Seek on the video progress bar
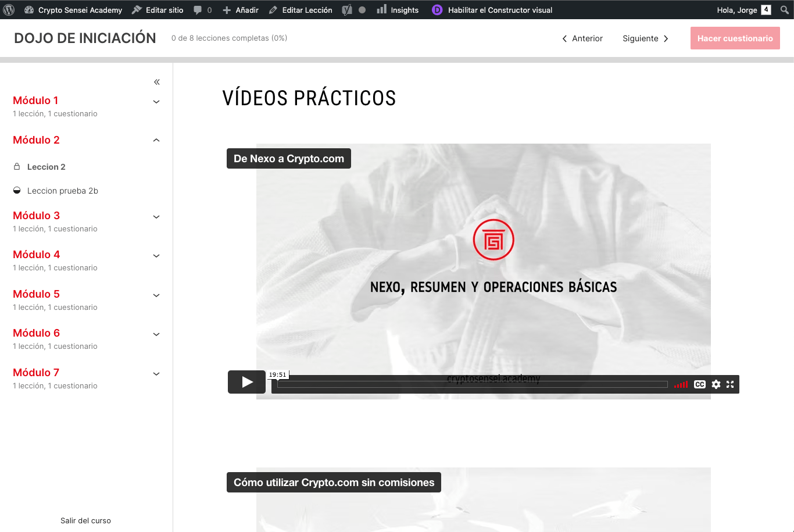Viewport: 794px width, 532px height. [472, 384]
